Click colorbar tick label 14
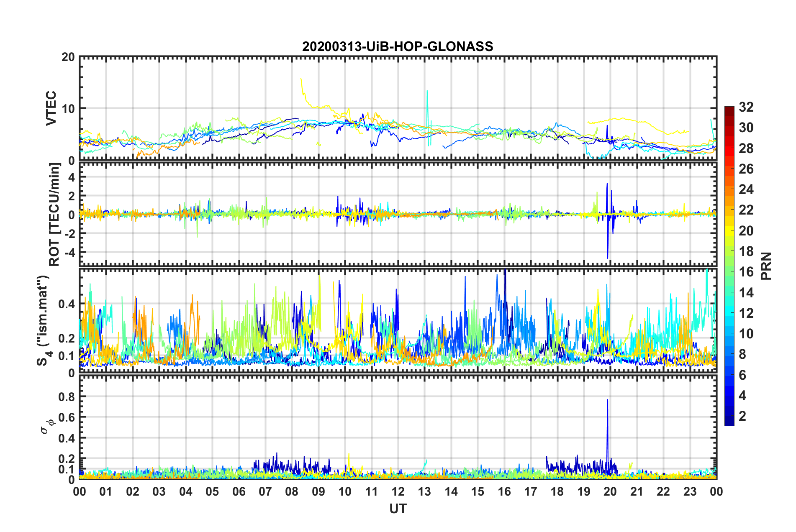Viewport: 796px width, 532px height. pos(746,292)
